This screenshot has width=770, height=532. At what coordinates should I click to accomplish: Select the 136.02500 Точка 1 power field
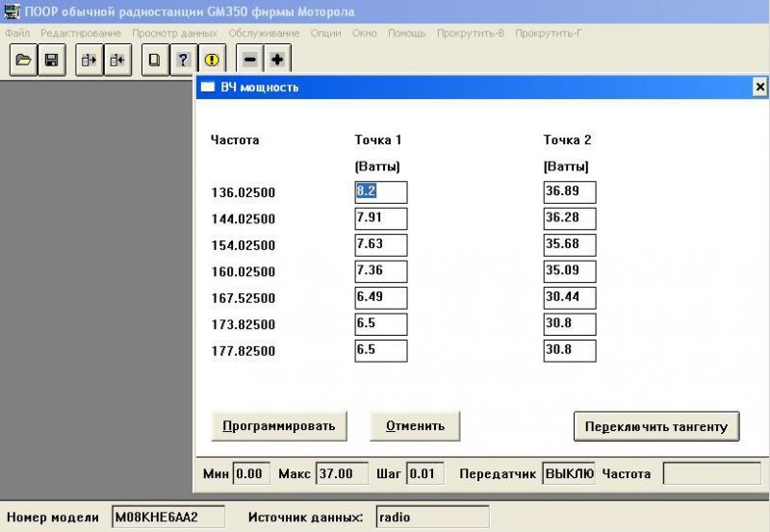[x=381, y=191]
